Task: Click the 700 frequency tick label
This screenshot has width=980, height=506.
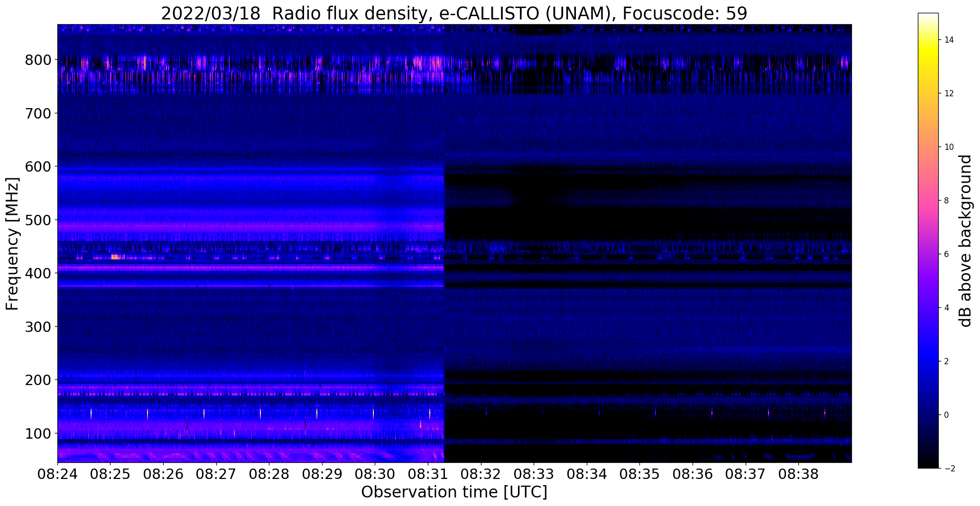Action: pos(37,113)
